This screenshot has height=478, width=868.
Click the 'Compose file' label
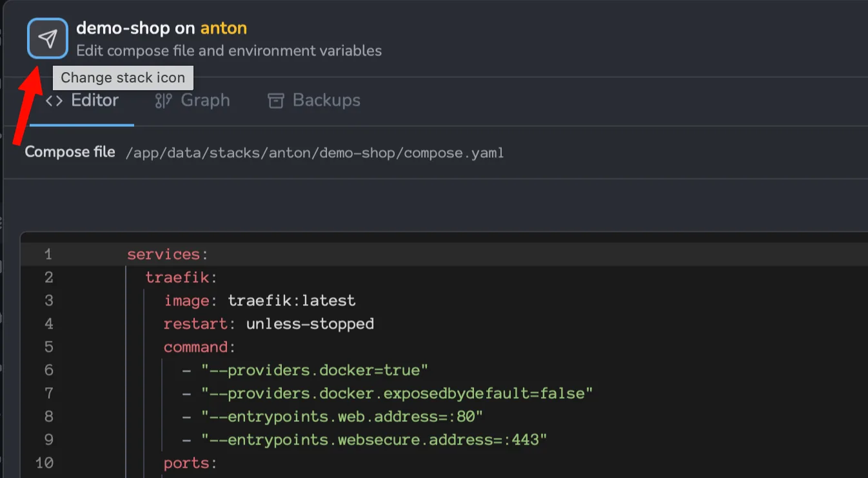[x=70, y=153]
